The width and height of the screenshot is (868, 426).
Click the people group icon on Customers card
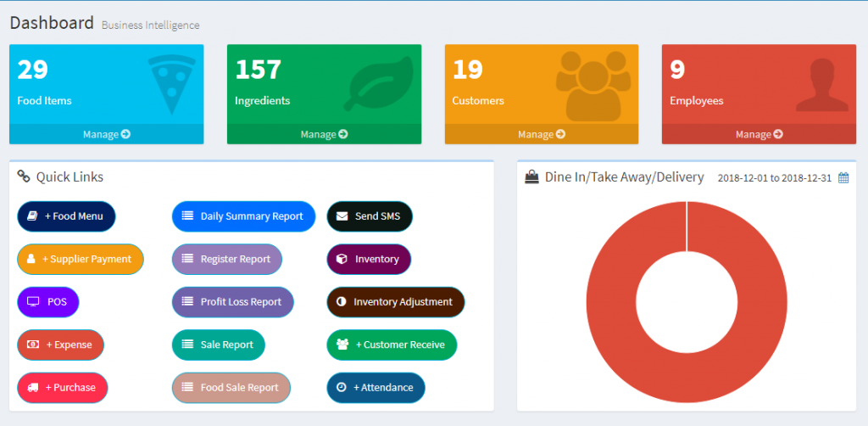(x=593, y=85)
